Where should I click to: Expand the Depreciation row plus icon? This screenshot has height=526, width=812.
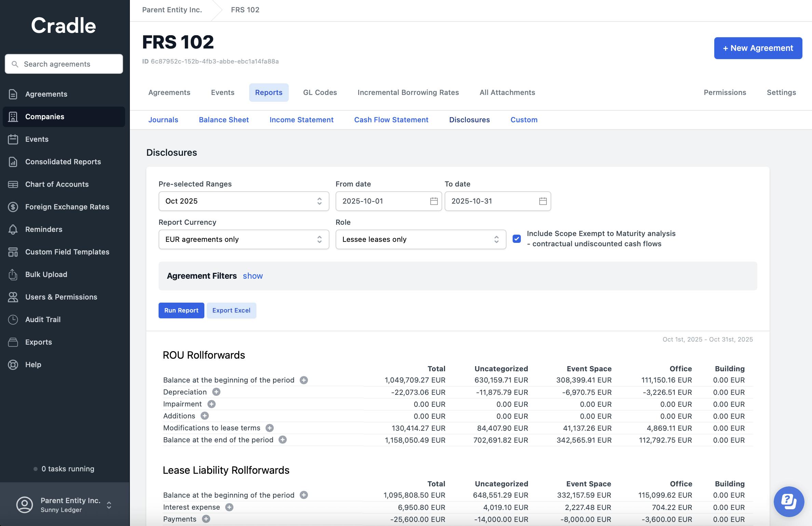click(216, 392)
